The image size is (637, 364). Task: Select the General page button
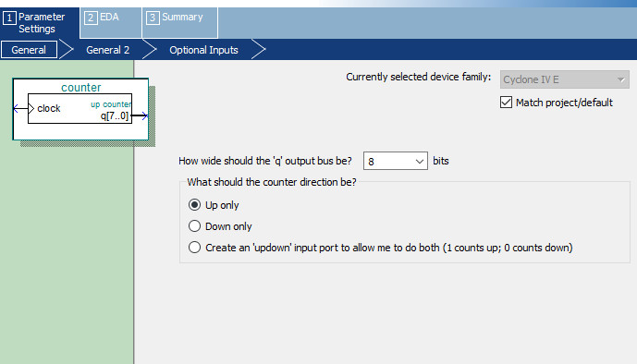coord(29,50)
